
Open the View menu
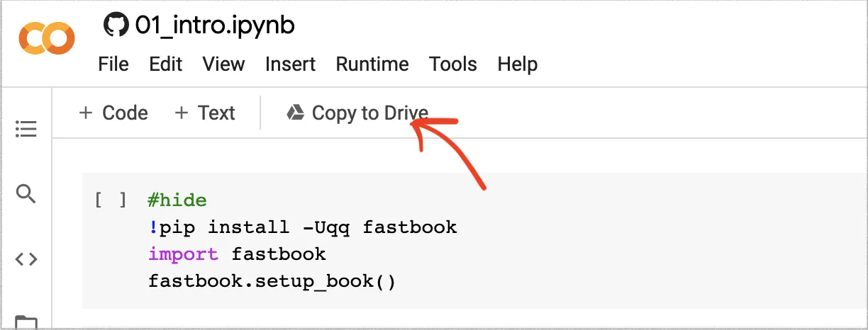[223, 64]
